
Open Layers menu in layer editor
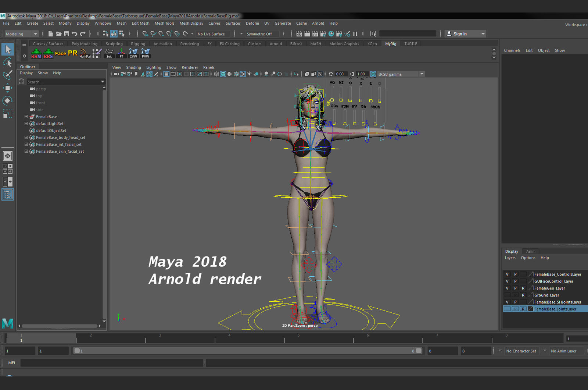coord(510,258)
